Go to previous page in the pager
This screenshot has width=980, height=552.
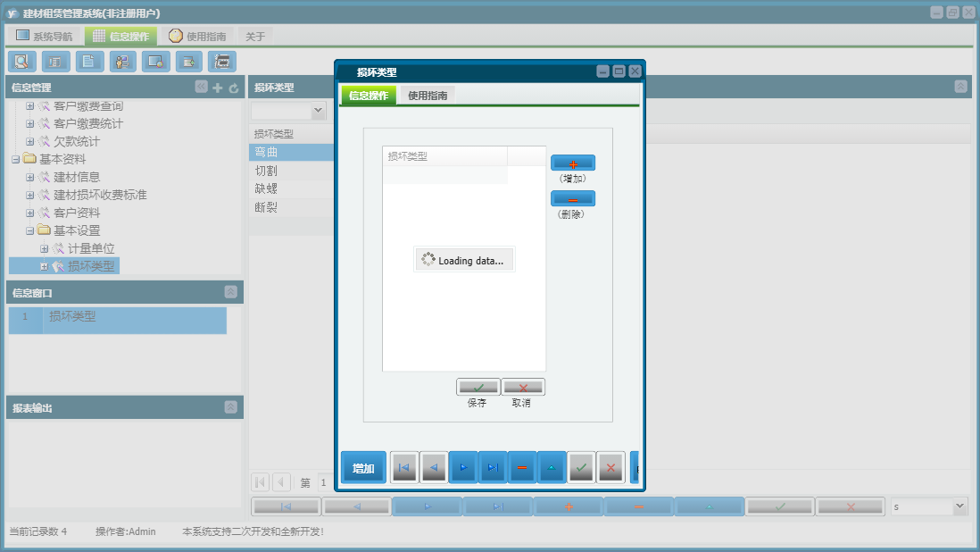[x=282, y=482]
